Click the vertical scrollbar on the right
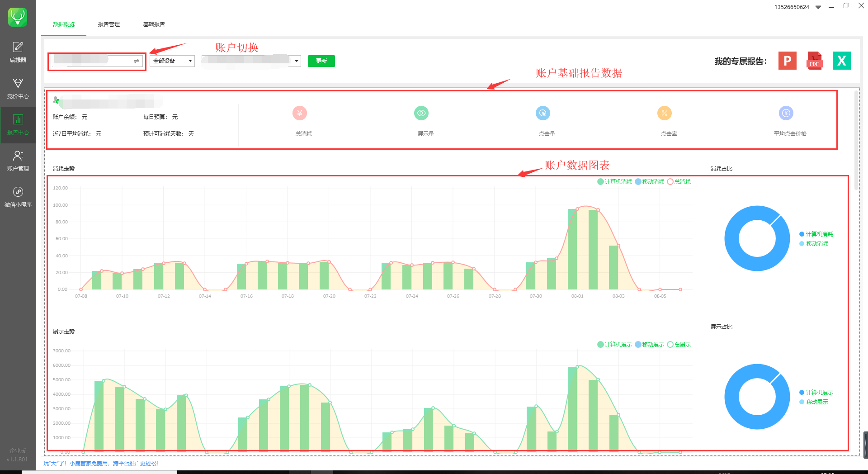The width and height of the screenshot is (868, 474). click(x=856, y=140)
